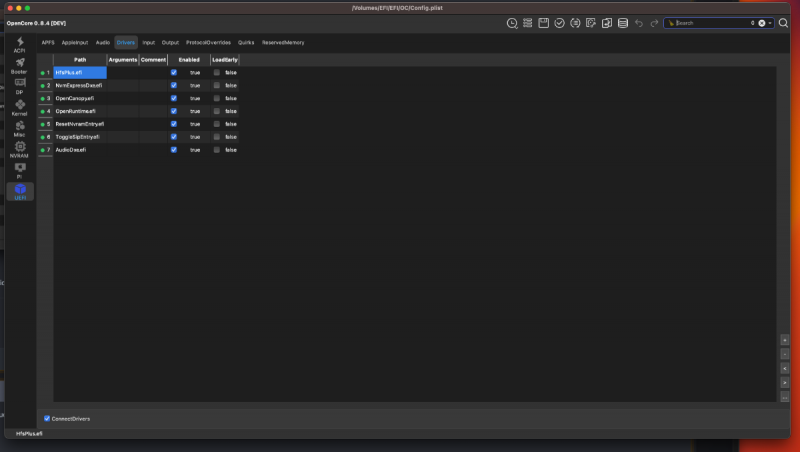Select the UEFI section in sidebar

point(20,191)
